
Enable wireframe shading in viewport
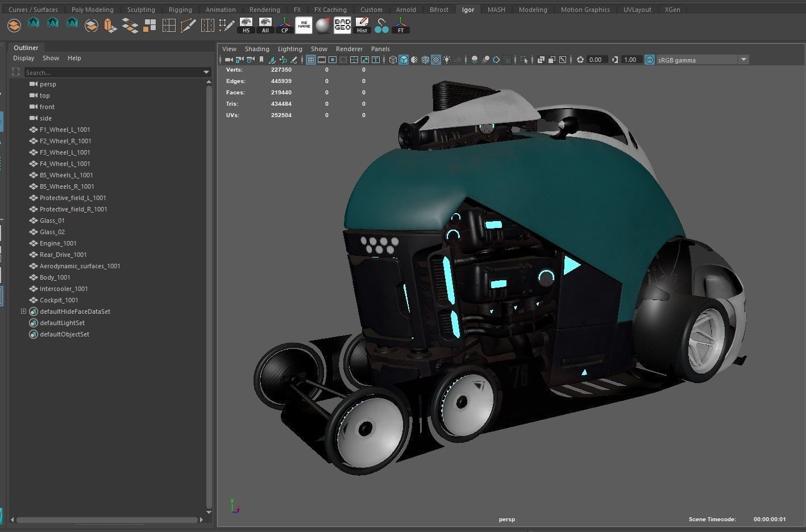click(393, 60)
